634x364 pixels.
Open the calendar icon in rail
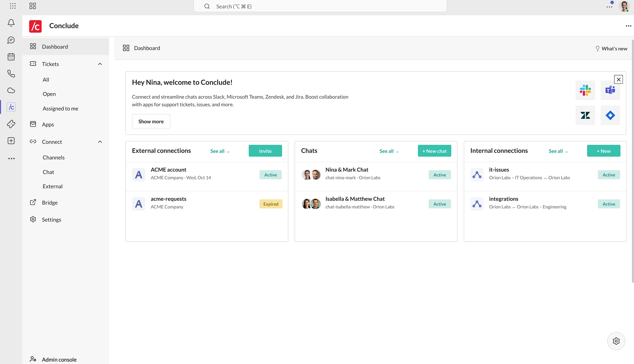[11, 57]
